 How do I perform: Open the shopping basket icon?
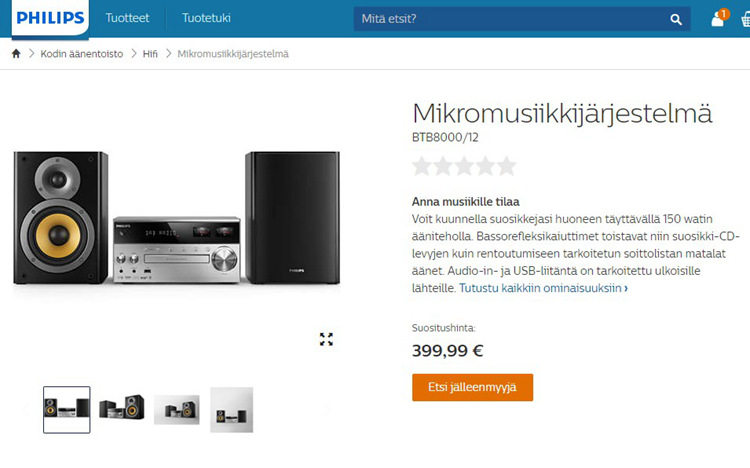(x=745, y=19)
